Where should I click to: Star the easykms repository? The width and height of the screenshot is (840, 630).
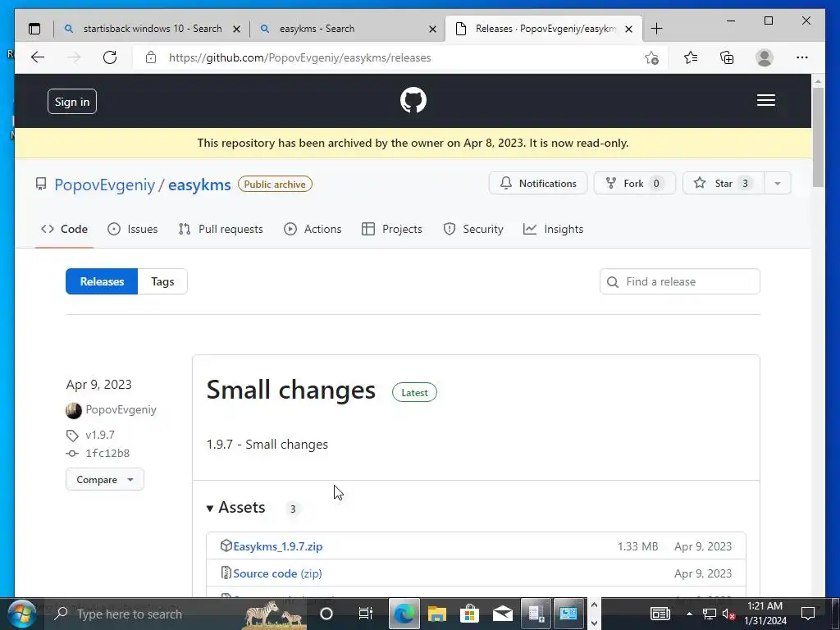[724, 183]
